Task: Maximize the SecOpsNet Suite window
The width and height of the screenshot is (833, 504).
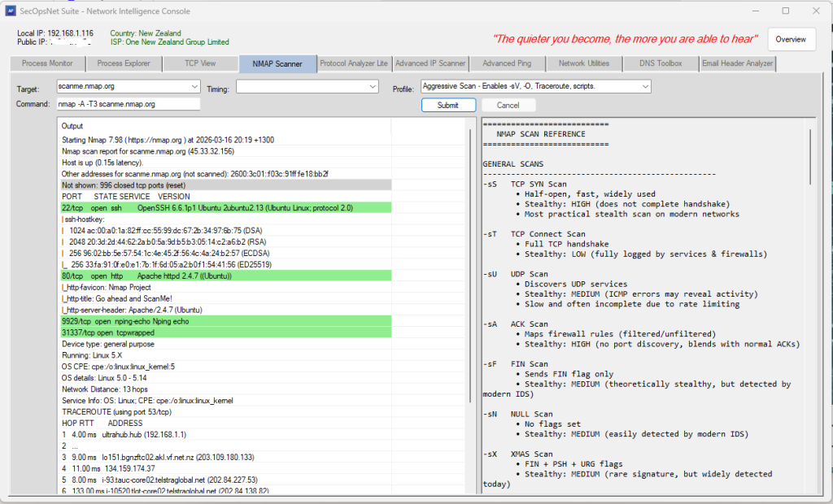Action: click(785, 11)
